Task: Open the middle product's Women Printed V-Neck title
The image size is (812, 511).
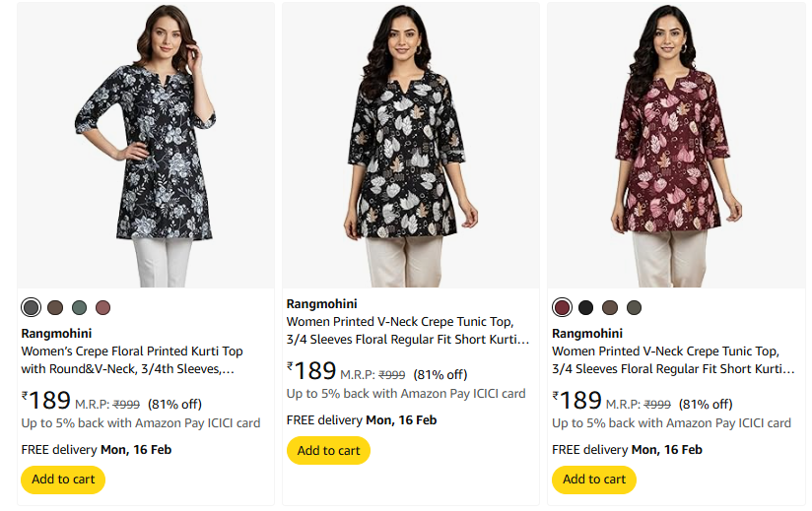Action: [x=408, y=331]
